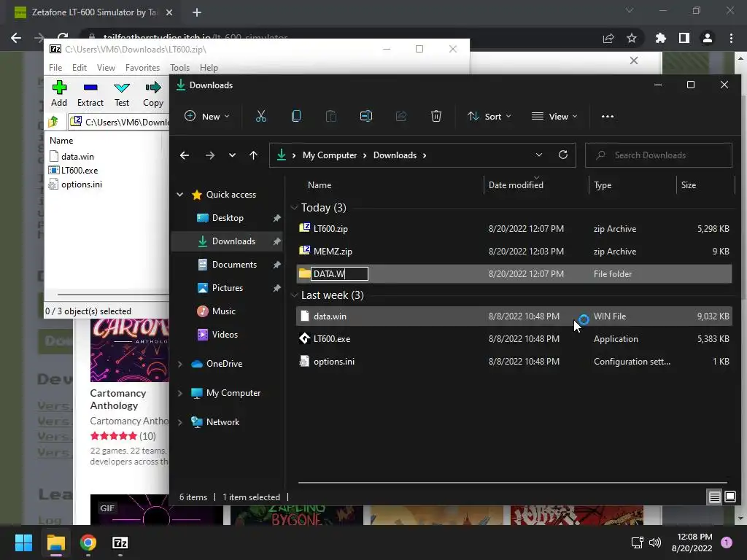Open the 7-Zip Edit menu
747x560 pixels.
coord(79,68)
